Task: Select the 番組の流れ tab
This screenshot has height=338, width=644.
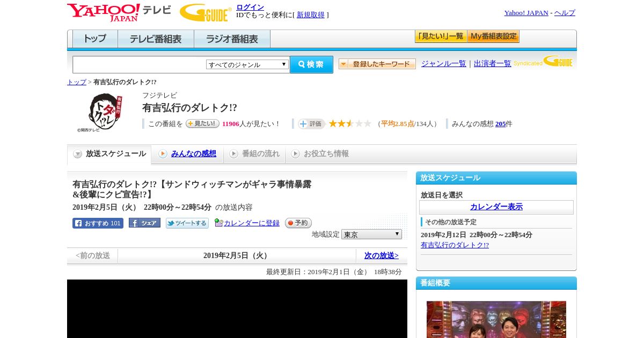Action: click(254, 154)
